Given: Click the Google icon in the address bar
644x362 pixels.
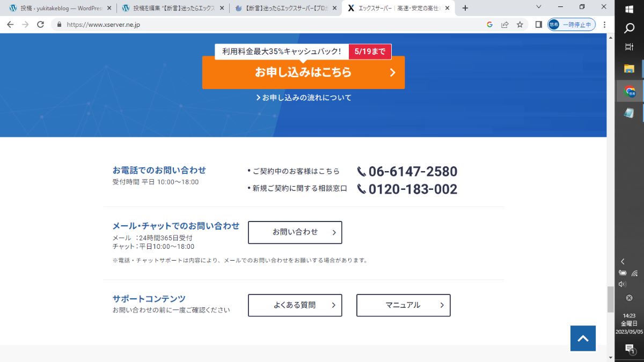Looking at the screenshot, I should coord(489,25).
